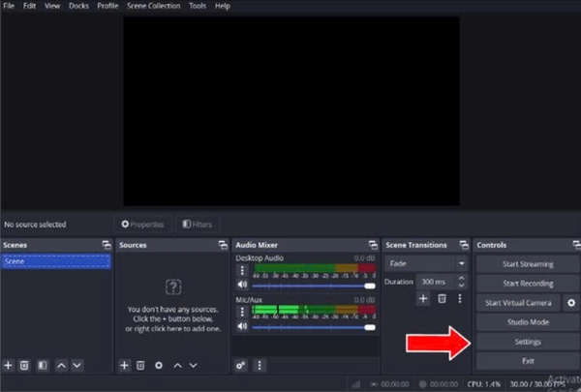Mute the Mic/Aux speaker icon
Image resolution: width=581 pixels, height=392 pixels.
242,326
